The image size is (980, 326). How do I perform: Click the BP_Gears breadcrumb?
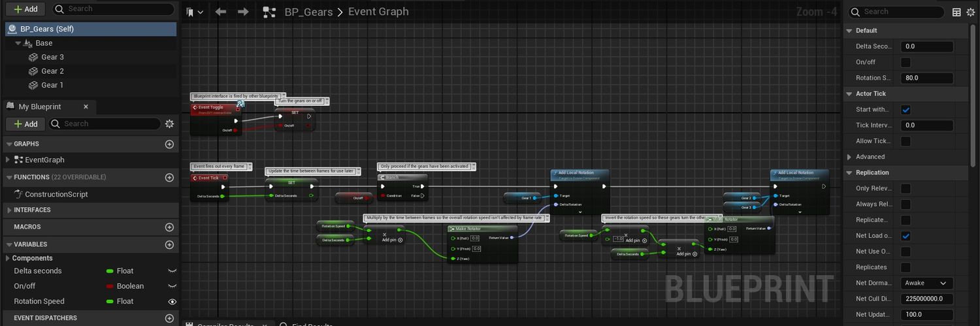pos(308,12)
